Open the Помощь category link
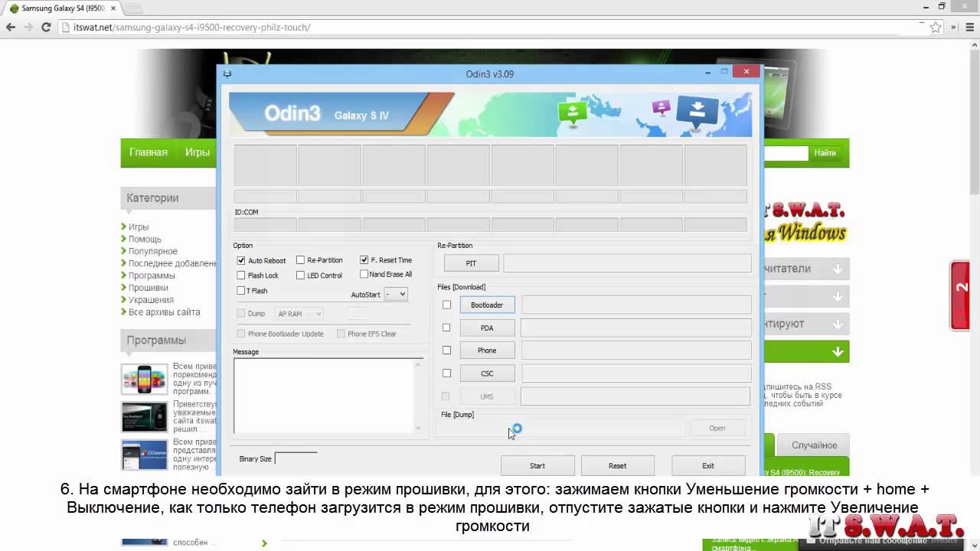Screen dimensions: 980x551 [145, 239]
